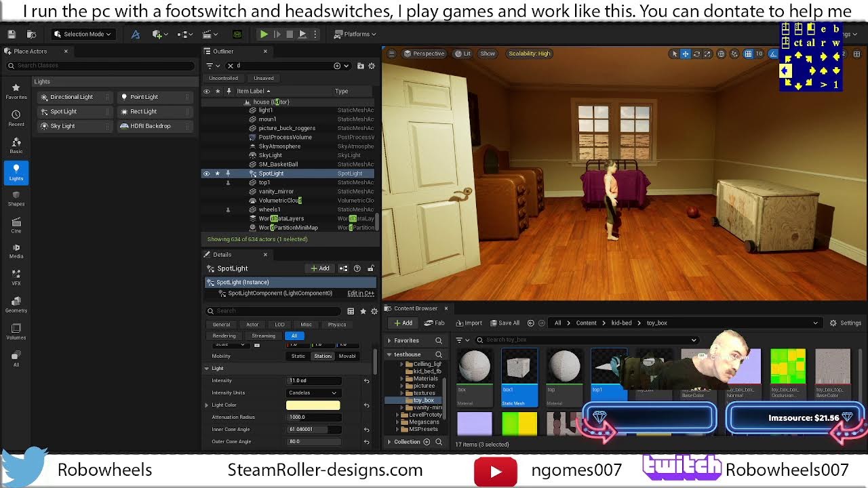This screenshot has width=868, height=488.
Task: Click the Modeling tools A icon
Action: 136,34
